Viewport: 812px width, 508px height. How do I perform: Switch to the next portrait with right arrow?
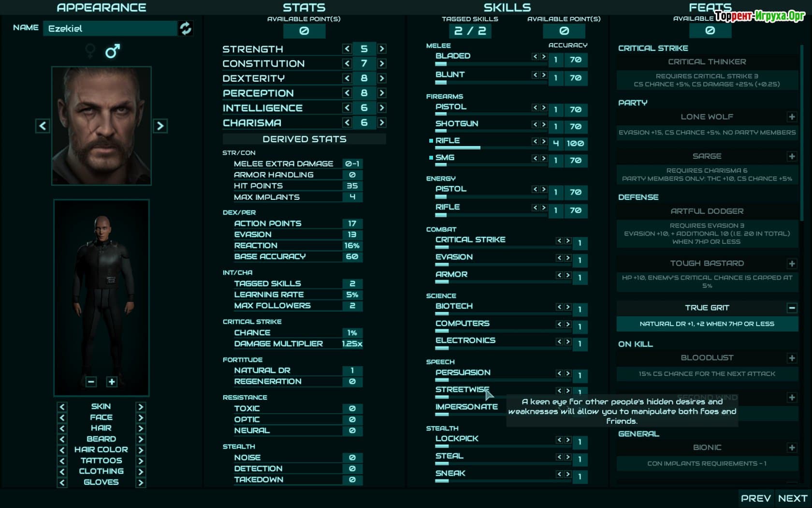tap(160, 126)
